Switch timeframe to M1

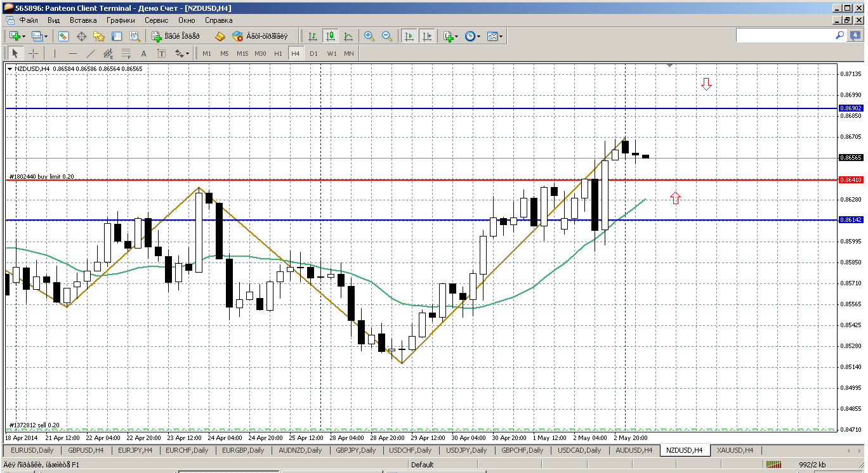(x=207, y=53)
